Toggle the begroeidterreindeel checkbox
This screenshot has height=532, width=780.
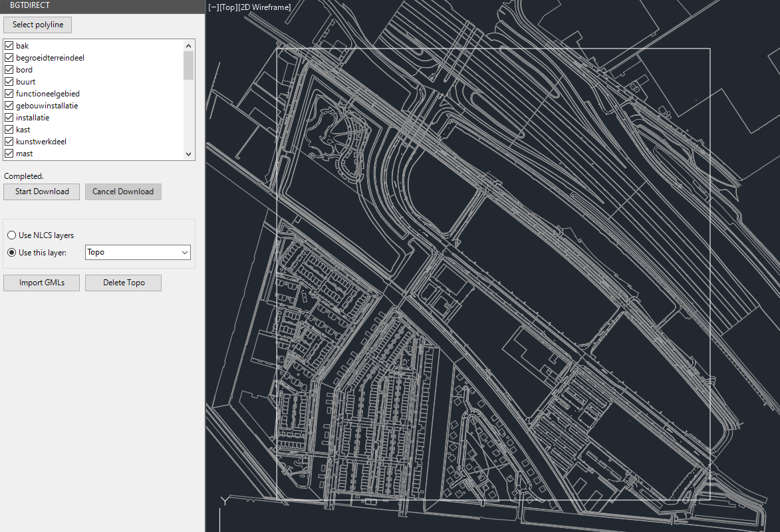[x=9, y=58]
